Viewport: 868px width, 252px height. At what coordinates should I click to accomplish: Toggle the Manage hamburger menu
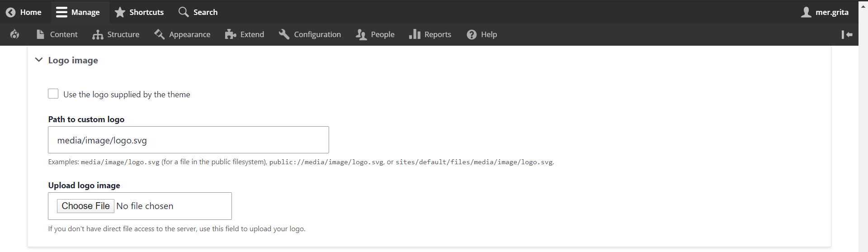pos(61,12)
